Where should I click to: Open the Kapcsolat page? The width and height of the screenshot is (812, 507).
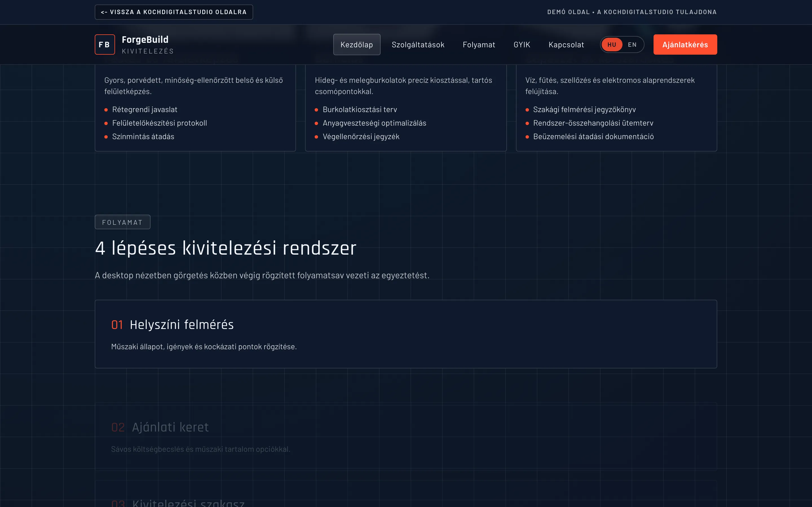pyautogui.click(x=566, y=44)
